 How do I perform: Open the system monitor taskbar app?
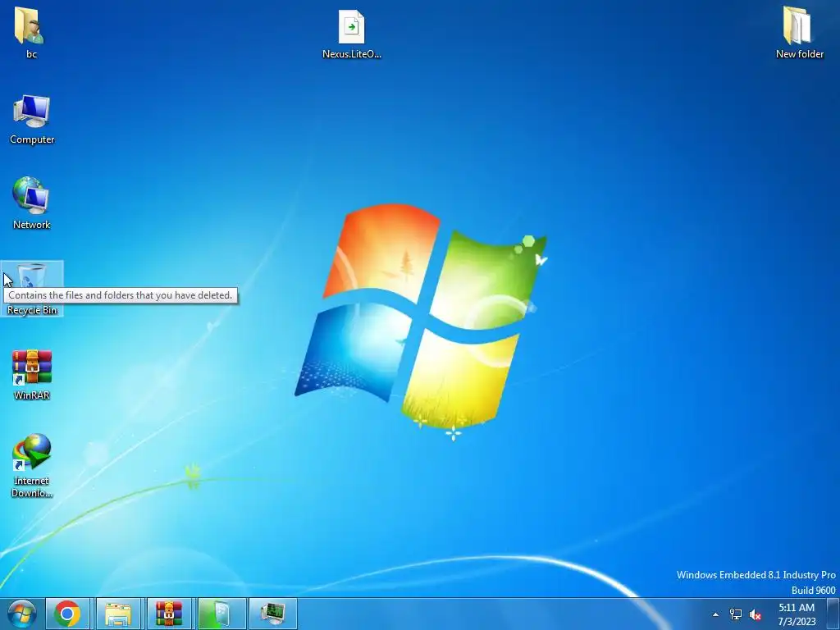(x=272, y=614)
